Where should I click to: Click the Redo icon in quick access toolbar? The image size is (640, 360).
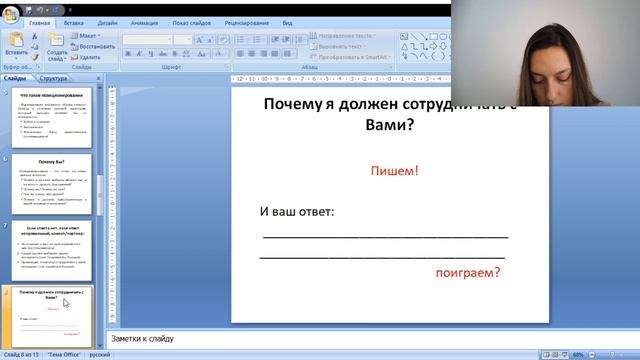pos(56,10)
